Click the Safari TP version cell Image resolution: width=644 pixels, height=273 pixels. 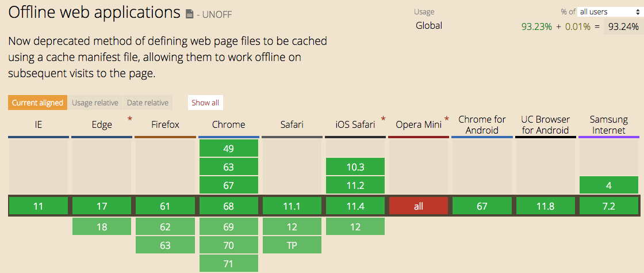[292, 245]
